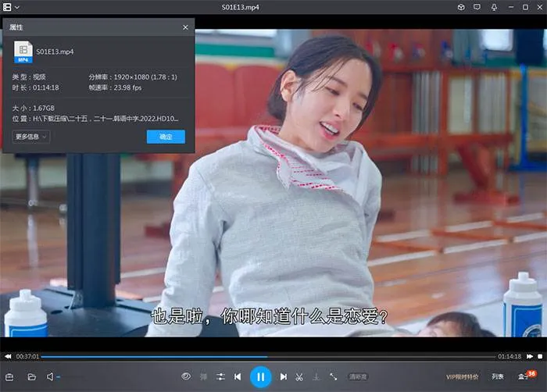
Task: Click the cube skin icon in title bar
Action: [461, 7]
